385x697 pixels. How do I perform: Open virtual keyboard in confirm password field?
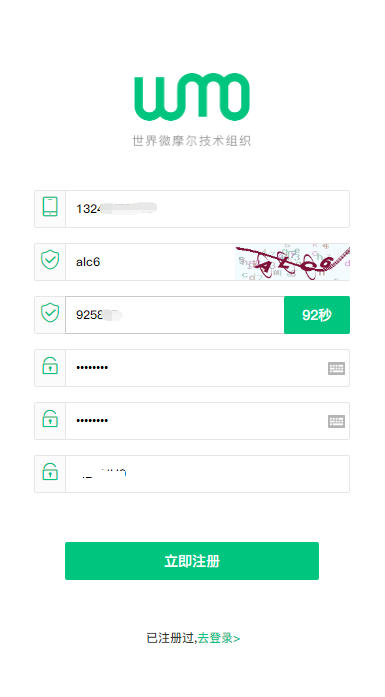click(x=337, y=421)
